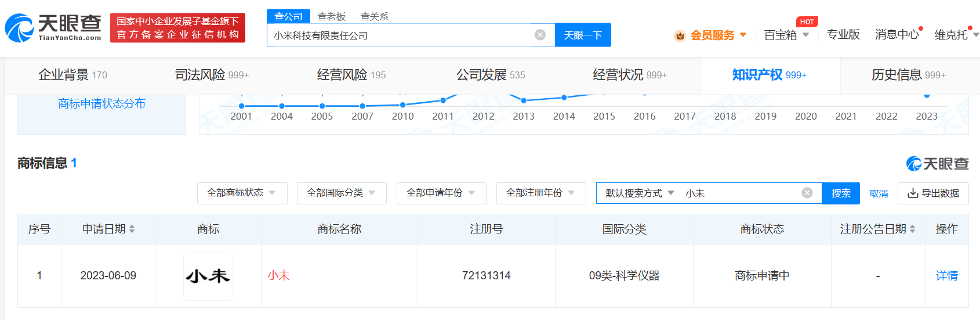Click the 2010 data point on chart

pos(402,105)
